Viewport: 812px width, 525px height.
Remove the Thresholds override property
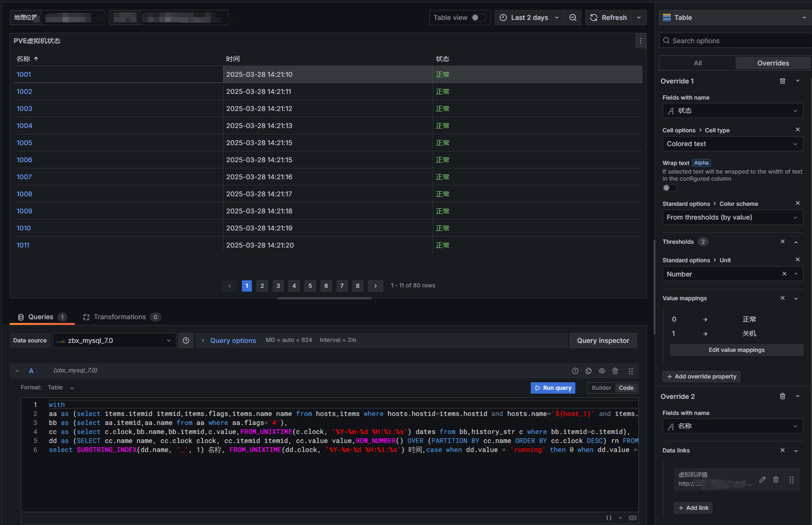[783, 242]
